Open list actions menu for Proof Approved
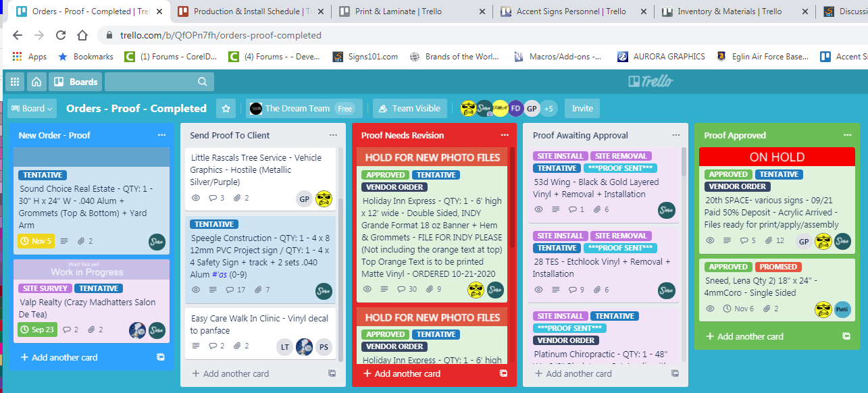This screenshot has width=868, height=393. [847, 135]
